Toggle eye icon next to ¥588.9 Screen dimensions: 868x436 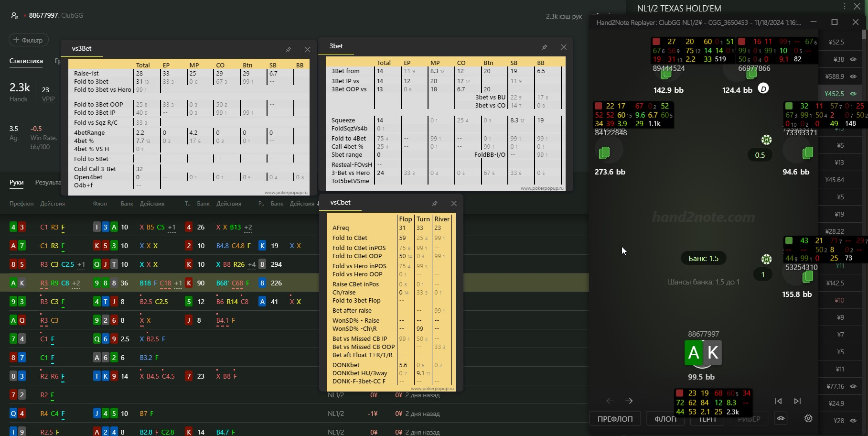click(853, 76)
